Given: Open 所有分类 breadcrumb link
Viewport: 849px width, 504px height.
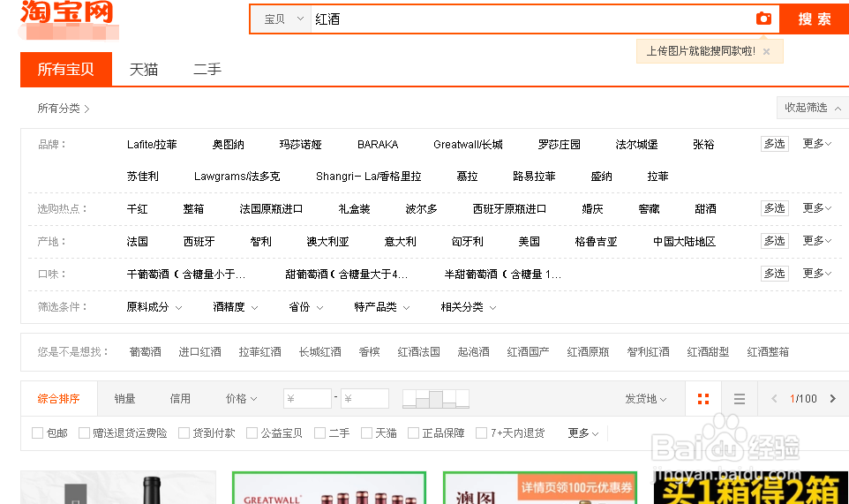Looking at the screenshot, I should pyautogui.click(x=63, y=109).
